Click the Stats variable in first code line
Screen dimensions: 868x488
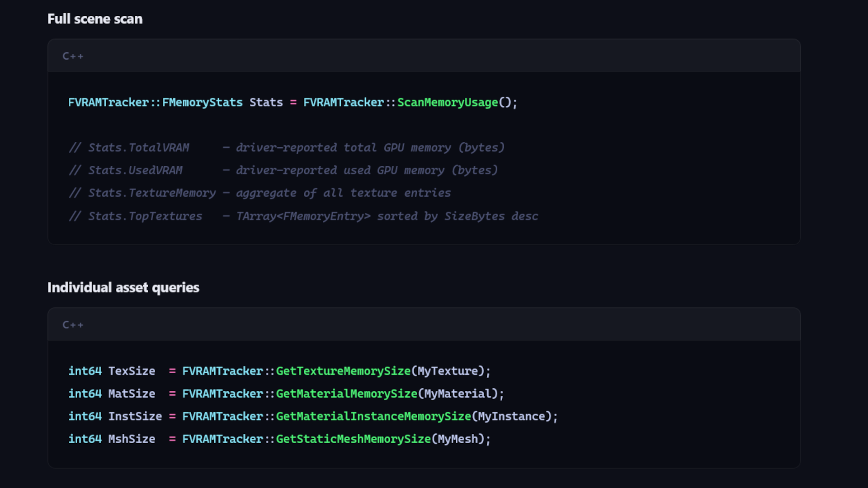click(266, 103)
